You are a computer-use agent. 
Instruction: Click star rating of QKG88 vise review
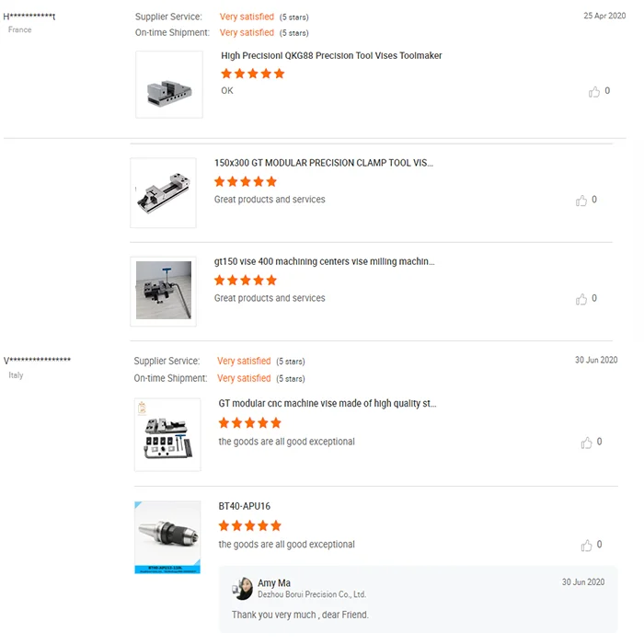(x=253, y=74)
